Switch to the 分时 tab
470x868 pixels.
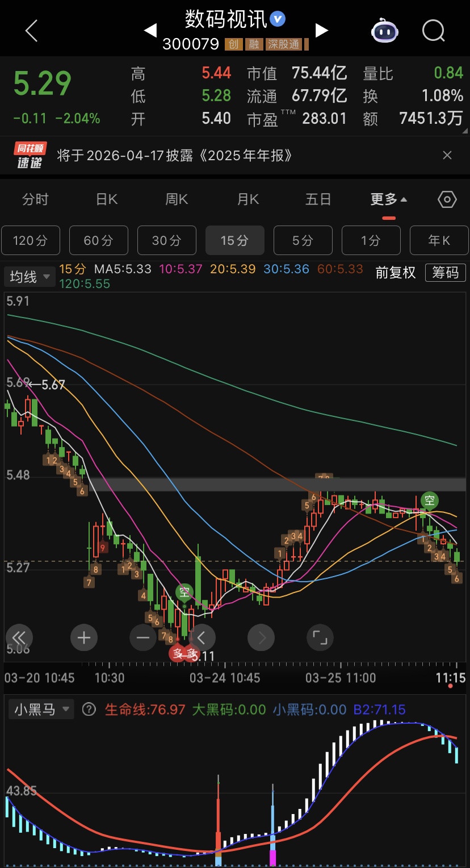pyautogui.click(x=35, y=199)
